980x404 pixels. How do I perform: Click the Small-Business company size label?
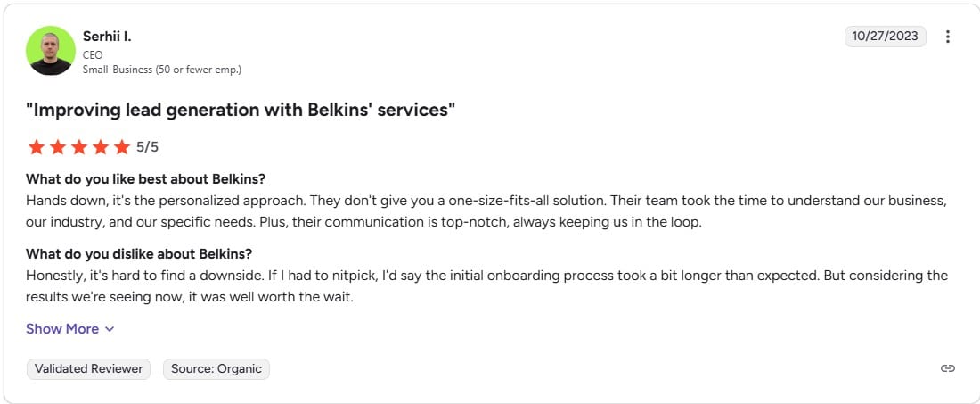pos(162,69)
